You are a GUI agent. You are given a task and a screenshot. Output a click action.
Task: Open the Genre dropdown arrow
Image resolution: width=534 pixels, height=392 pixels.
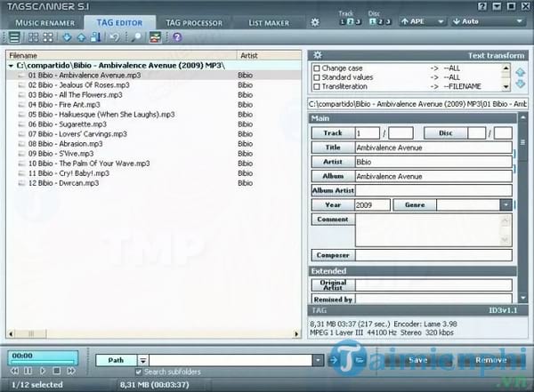coord(506,204)
